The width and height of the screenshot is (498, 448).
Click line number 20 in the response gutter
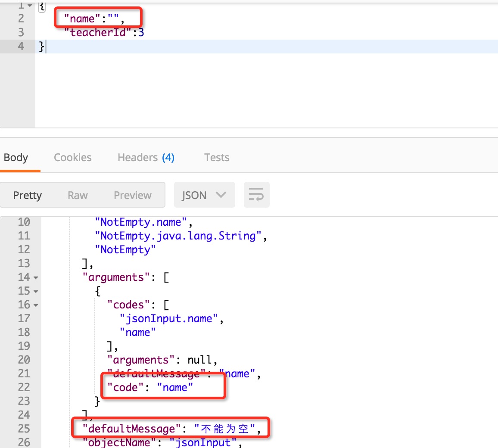pyautogui.click(x=24, y=360)
